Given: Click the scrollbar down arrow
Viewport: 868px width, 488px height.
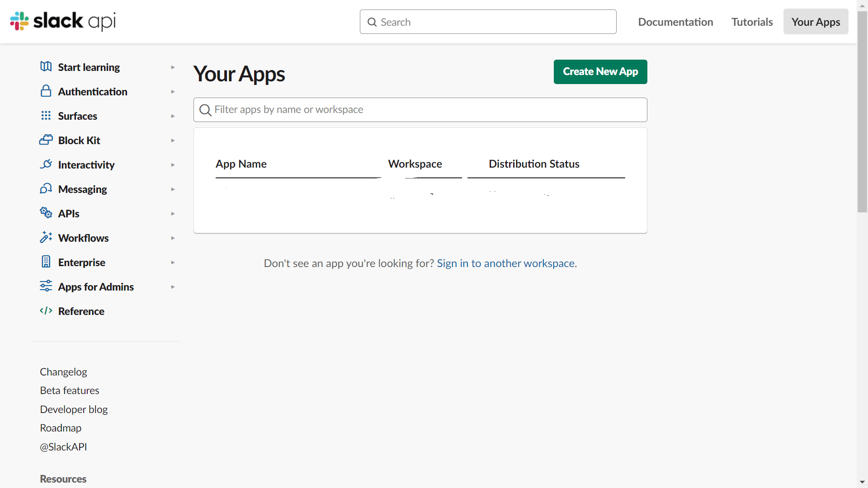Looking at the screenshot, I should [862, 482].
